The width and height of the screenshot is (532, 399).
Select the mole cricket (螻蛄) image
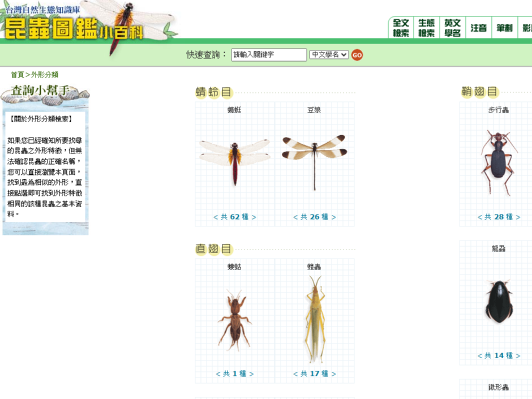point(235,320)
